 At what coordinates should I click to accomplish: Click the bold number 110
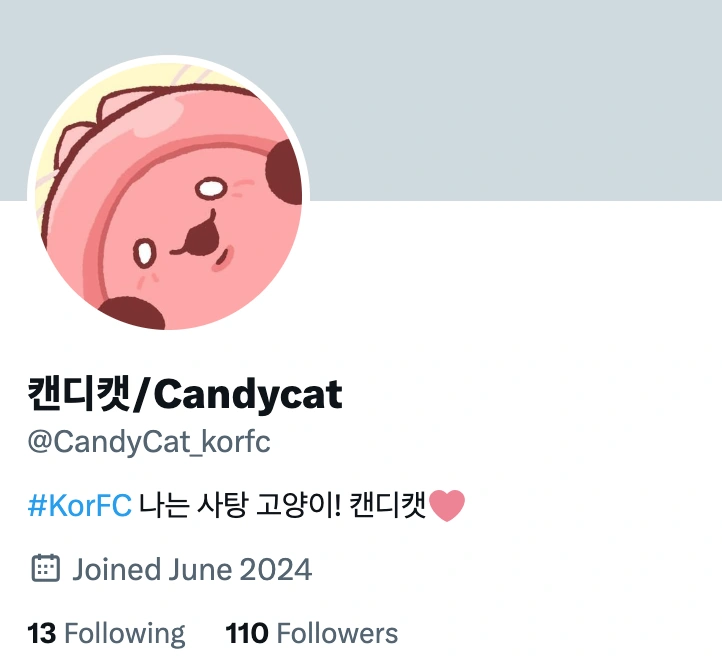[x=246, y=633]
